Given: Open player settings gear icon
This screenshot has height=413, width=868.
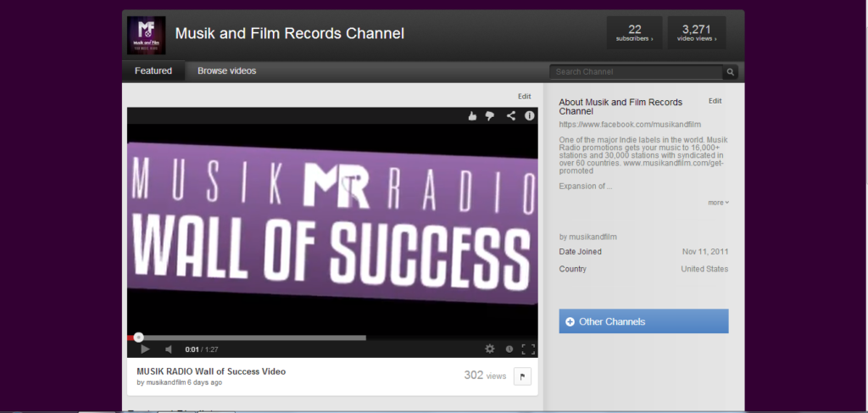Looking at the screenshot, I should click(x=490, y=349).
